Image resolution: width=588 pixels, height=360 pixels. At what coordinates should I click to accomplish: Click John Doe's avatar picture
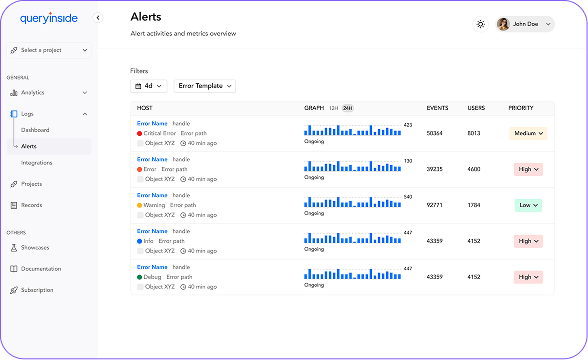(x=503, y=24)
